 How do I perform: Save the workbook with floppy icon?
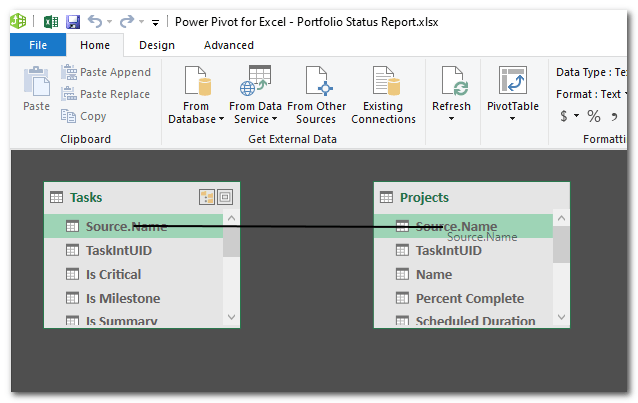tap(73, 22)
